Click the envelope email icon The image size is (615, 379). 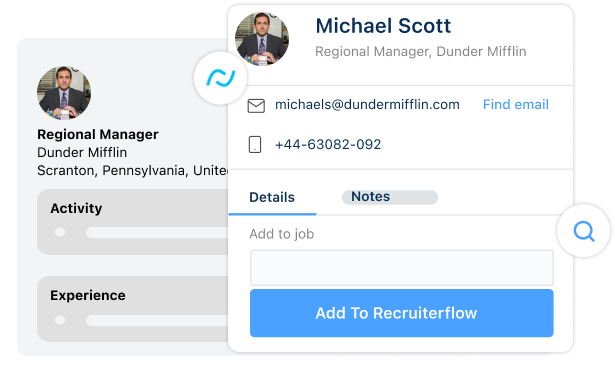[x=256, y=106]
